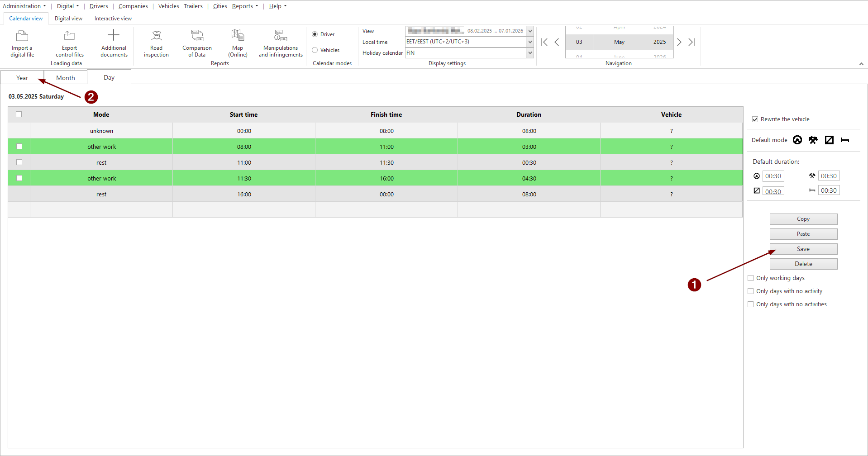868x456 pixels.
Task: Switch to Calendar view tab
Action: pyautogui.click(x=26, y=19)
